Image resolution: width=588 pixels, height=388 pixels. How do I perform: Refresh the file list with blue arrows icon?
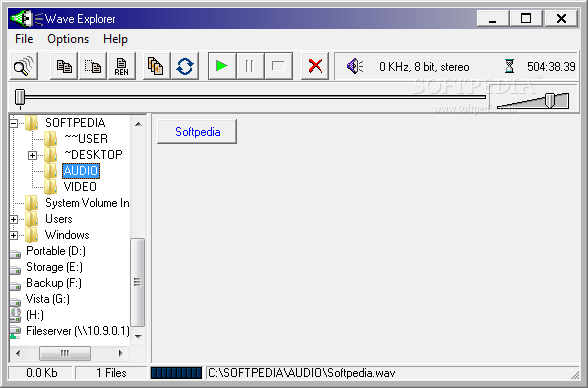(185, 66)
